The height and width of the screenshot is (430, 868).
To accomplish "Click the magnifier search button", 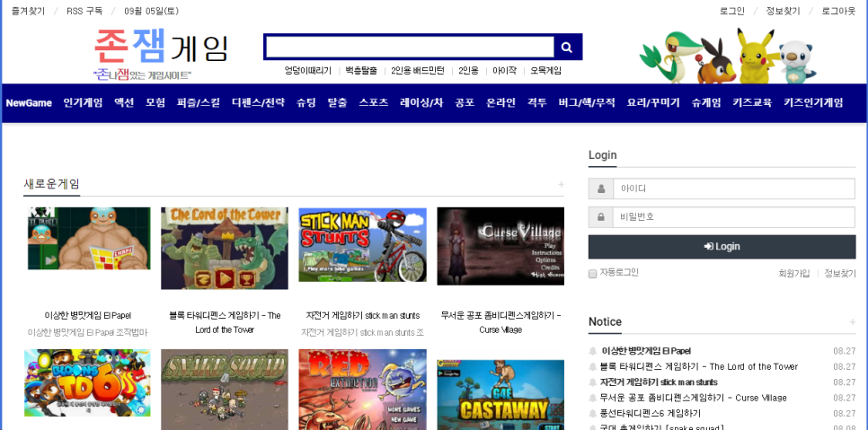I will tap(567, 48).
